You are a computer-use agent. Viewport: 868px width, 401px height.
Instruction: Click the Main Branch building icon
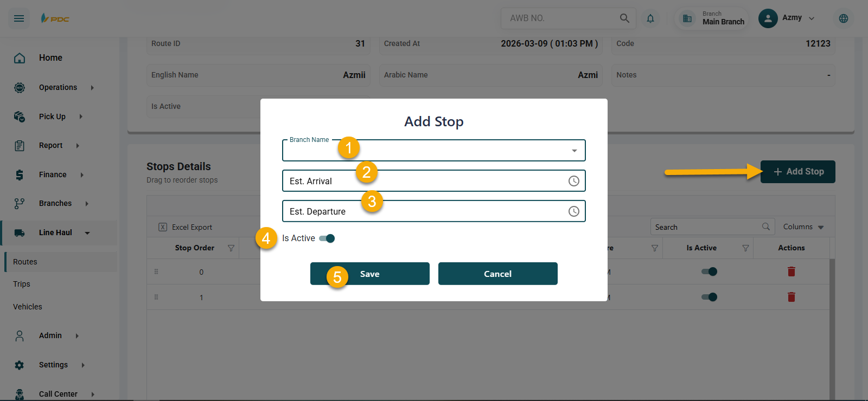[x=687, y=18]
